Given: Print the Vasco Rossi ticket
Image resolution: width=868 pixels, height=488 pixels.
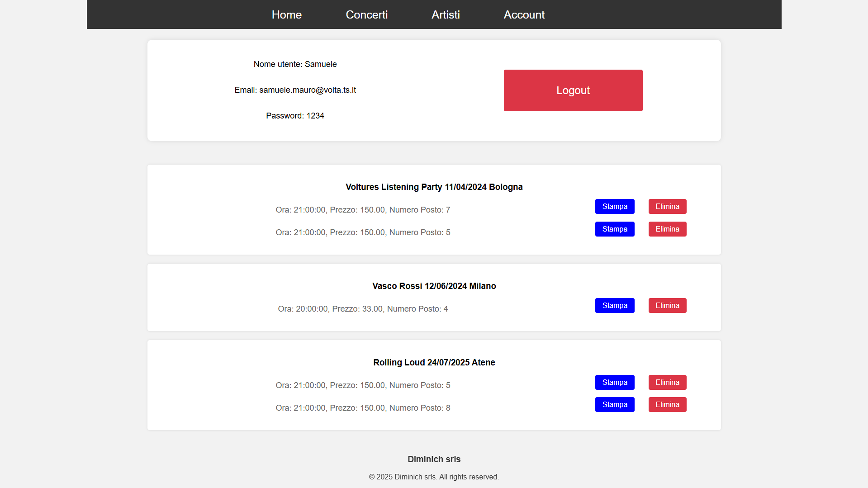Looking at the screenshot, I should coord(614,305).
